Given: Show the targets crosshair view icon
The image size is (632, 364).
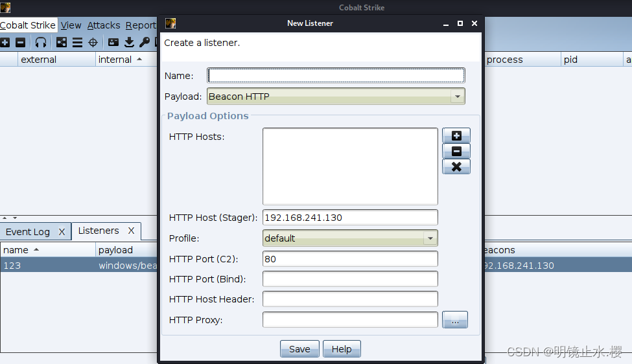Looking at the screenshot, I should point(93,42).
